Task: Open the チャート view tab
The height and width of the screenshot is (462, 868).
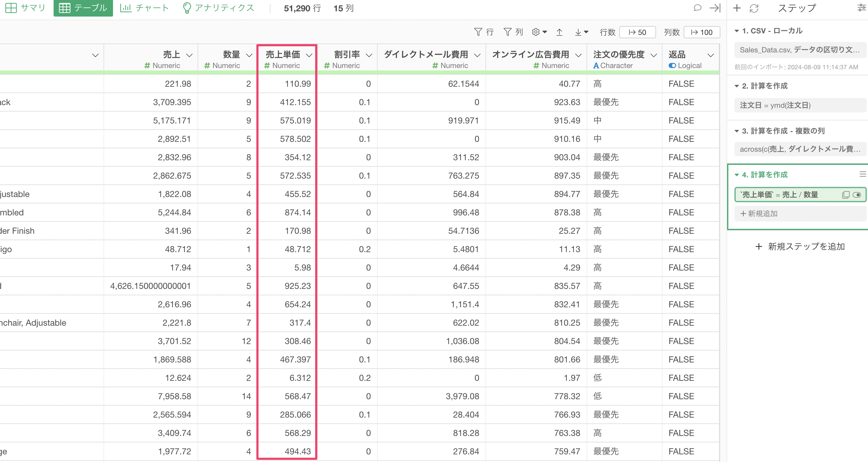Action: (145, 8)
